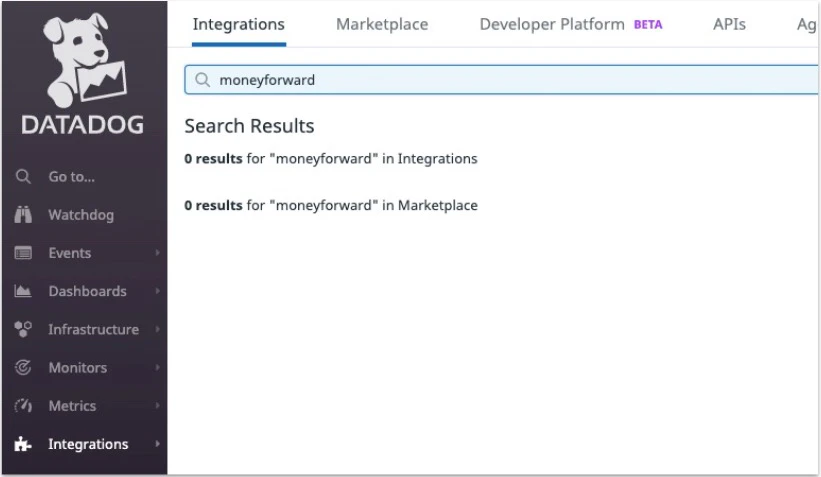Click the BETA badge next to Developer Platform
Viewport: 821px width, 477px height.
648,25
